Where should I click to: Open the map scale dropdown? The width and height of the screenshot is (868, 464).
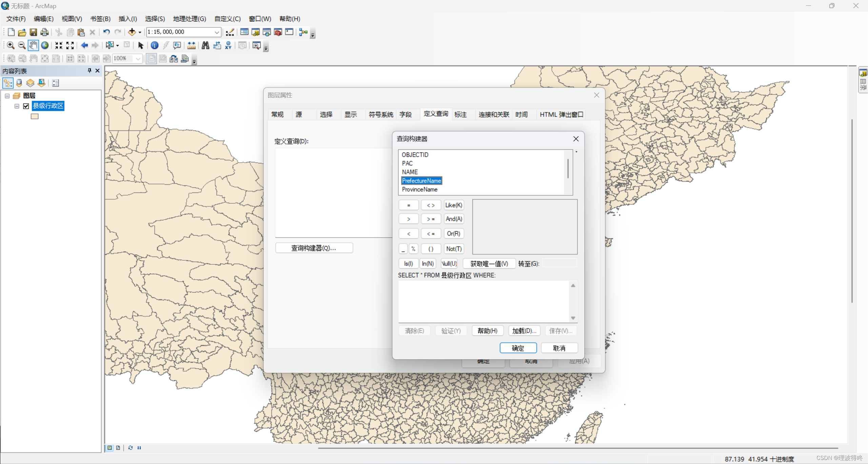click(x=217, y=32)
